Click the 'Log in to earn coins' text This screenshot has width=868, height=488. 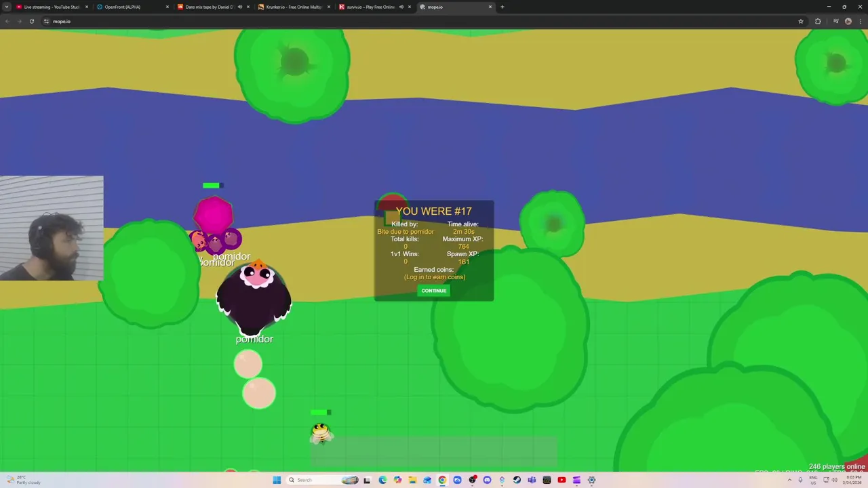435,277
